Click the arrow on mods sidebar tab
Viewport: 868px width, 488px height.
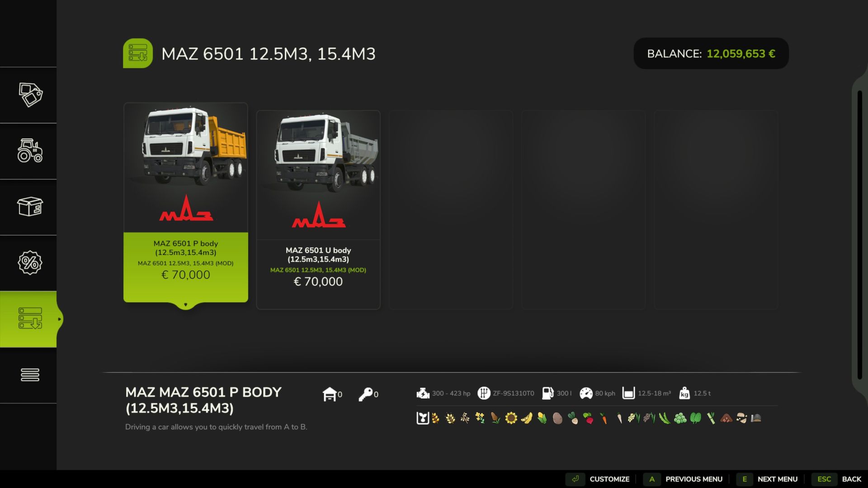point(59,319)
